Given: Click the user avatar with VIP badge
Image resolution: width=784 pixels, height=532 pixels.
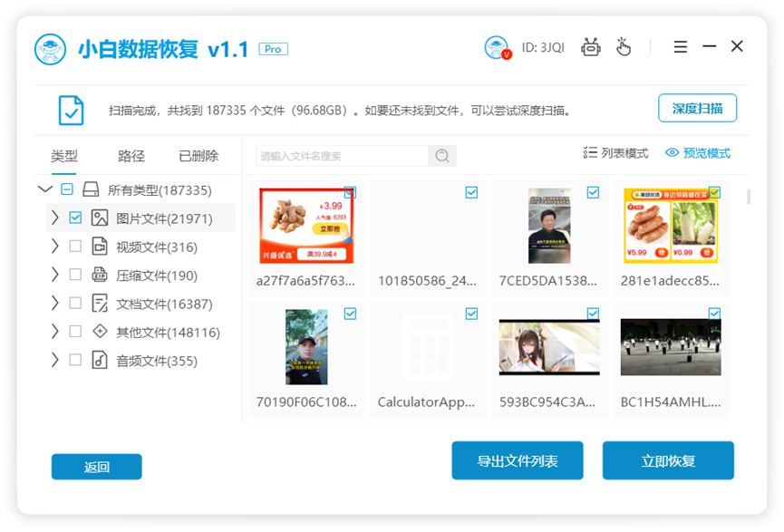Looking at the screenshot, I should pyautogui.click(x=497, y=47).
